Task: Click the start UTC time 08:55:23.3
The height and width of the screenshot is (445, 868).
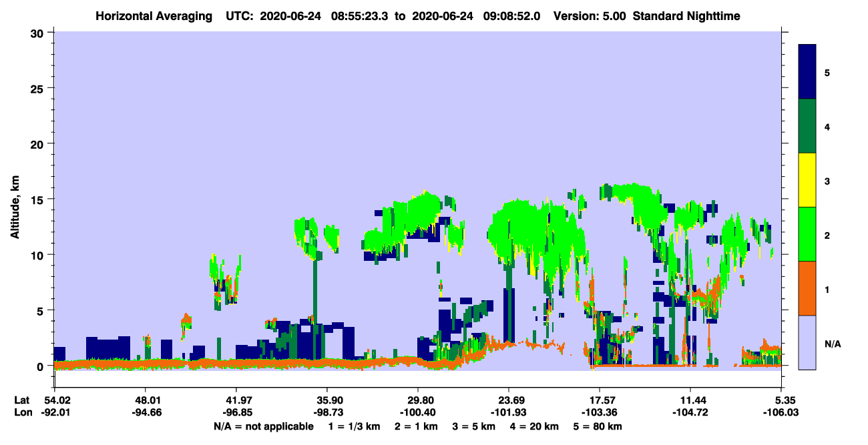Action: (360, 16)
